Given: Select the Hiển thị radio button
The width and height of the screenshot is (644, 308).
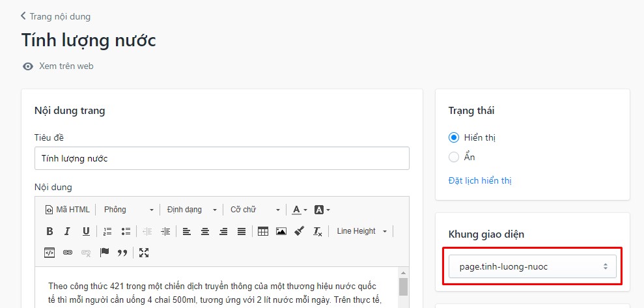Looking at the screenshot, I should click(453, 137).
